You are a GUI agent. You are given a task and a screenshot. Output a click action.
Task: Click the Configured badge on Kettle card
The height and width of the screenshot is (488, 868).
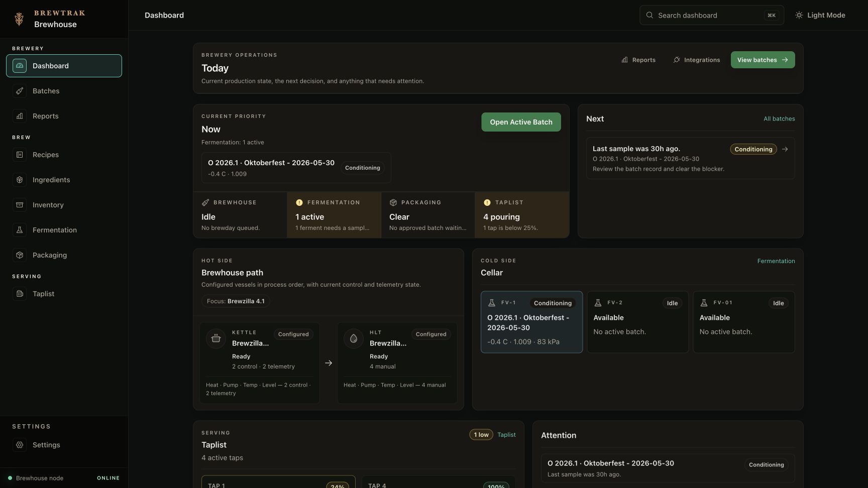click(x=293, y=334)
